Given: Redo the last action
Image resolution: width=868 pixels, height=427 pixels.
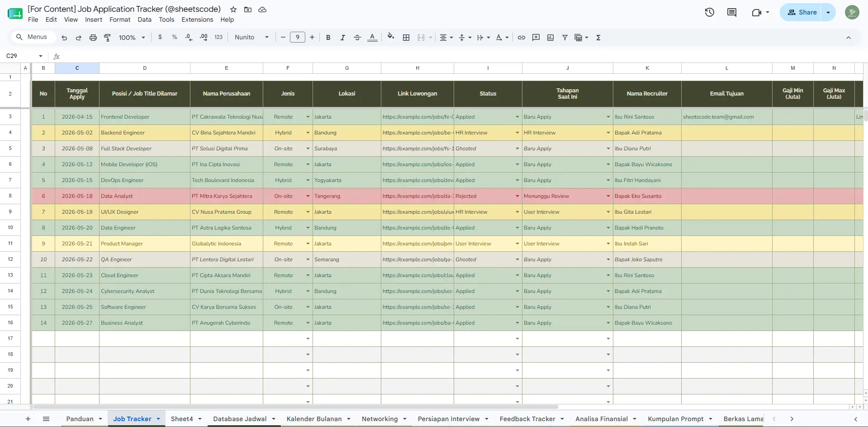Looking at the screenshot, I should (79, 38).
